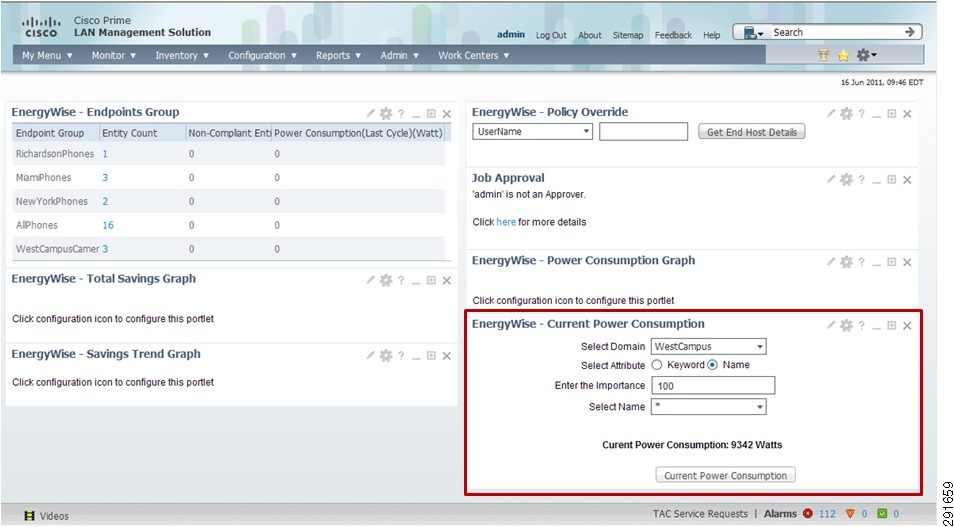Click the Current Power Consumption button

[725, 475]
